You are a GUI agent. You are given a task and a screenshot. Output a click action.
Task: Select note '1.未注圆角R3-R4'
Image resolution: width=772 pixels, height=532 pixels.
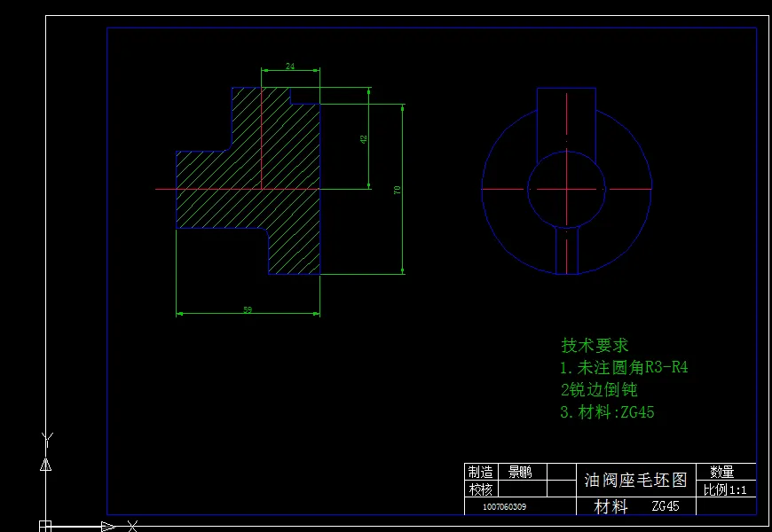pyautogui.click(x=624, y=367)
